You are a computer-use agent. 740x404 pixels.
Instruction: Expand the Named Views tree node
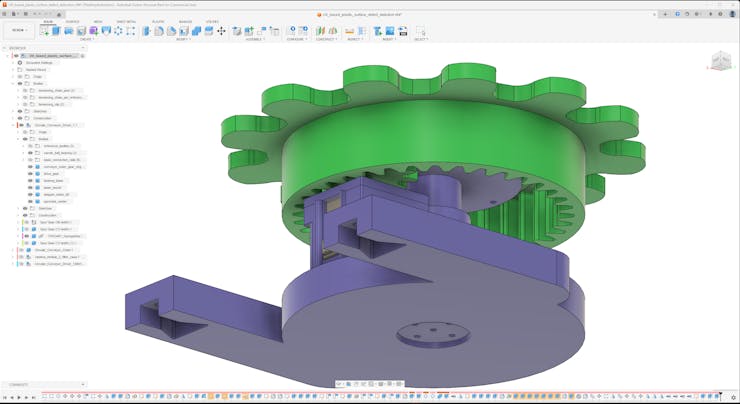[13, 69]
